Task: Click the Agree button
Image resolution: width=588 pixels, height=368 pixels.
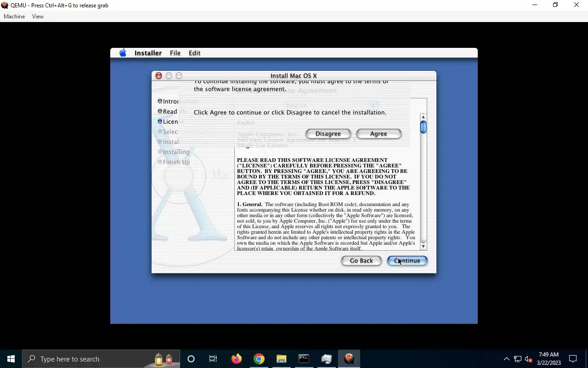Action: click(x=379, y=133)
